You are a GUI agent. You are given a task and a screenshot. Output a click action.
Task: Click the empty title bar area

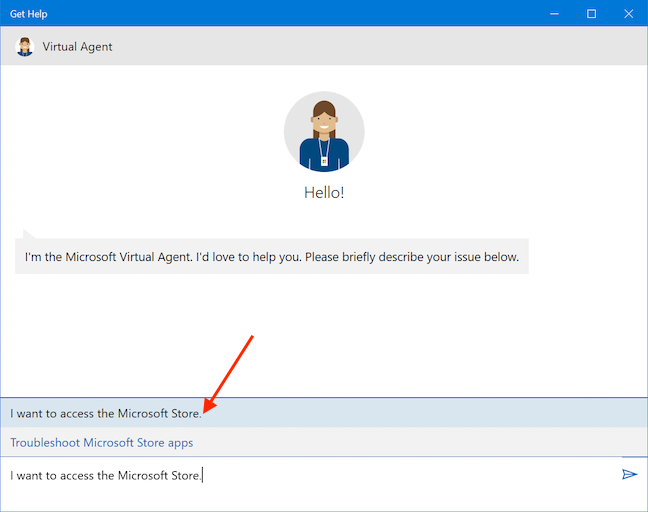coord(300,14)
